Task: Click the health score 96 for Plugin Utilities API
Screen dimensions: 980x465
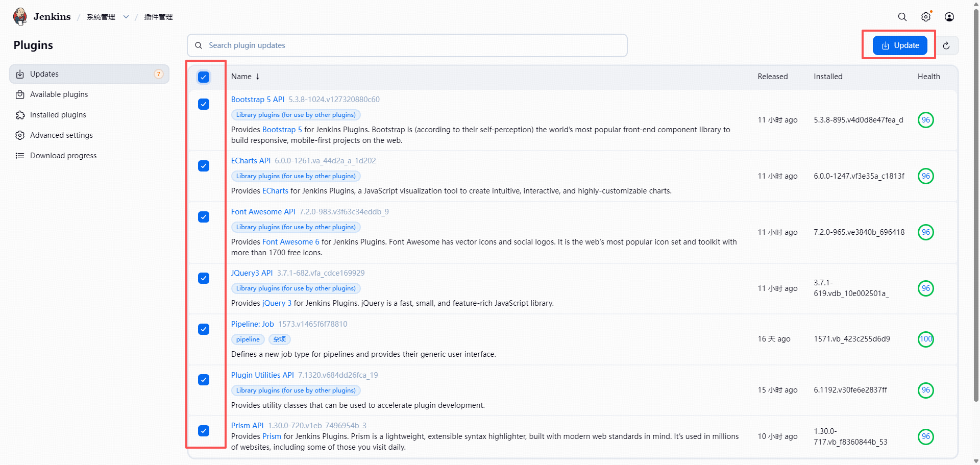Action: pyautogui.click(x=926, y=390)
